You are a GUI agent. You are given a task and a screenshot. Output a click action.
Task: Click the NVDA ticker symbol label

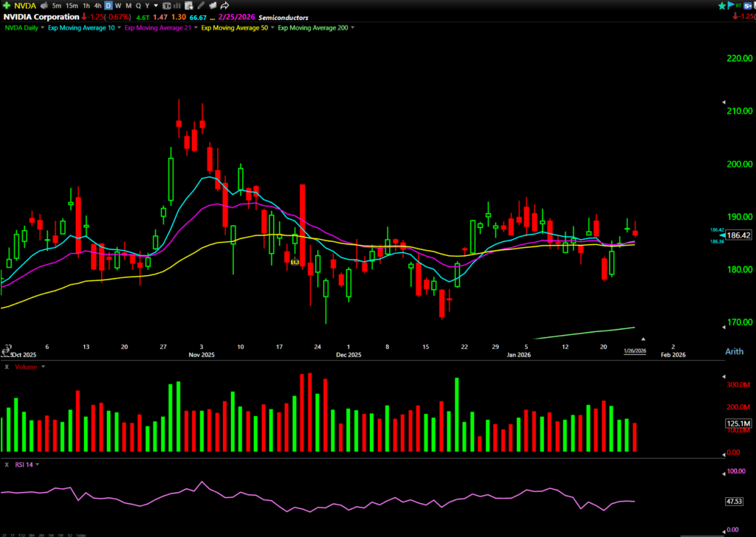tap(26, 6)
